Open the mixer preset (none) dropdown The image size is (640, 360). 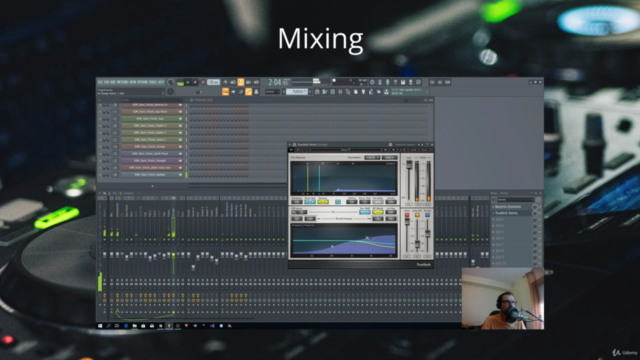pyautogui.click(x=515, y=200)
